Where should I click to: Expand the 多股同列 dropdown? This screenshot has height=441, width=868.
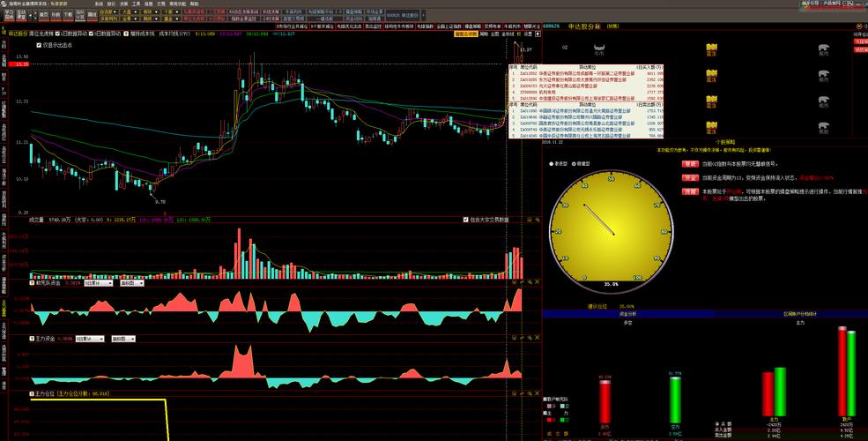click(108, 19)
